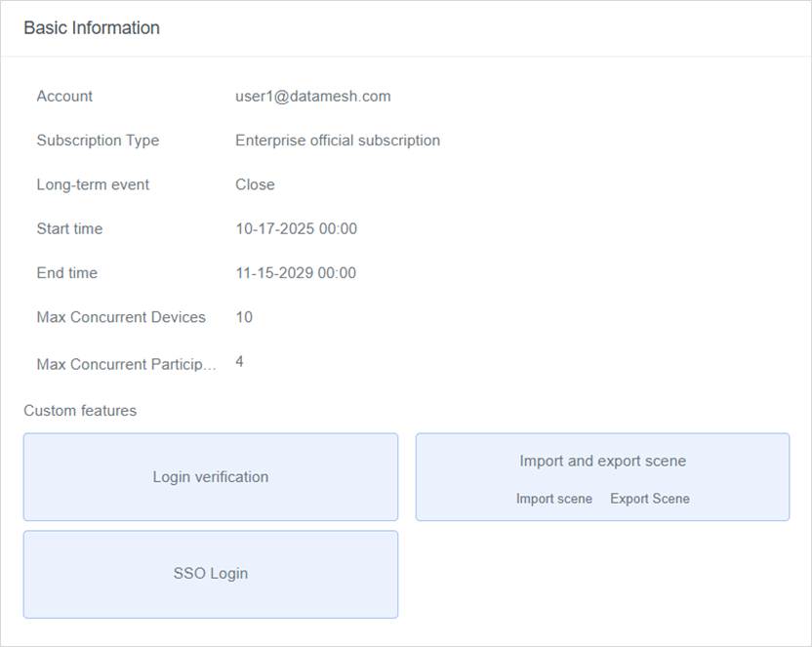812x647 pixels.
Task: Click the Custom features section label
Action: pos(80,411)
